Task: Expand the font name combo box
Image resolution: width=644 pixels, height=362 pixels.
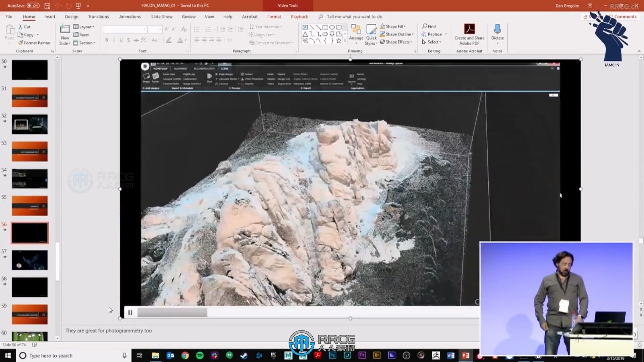Action: tap(145, 29)
